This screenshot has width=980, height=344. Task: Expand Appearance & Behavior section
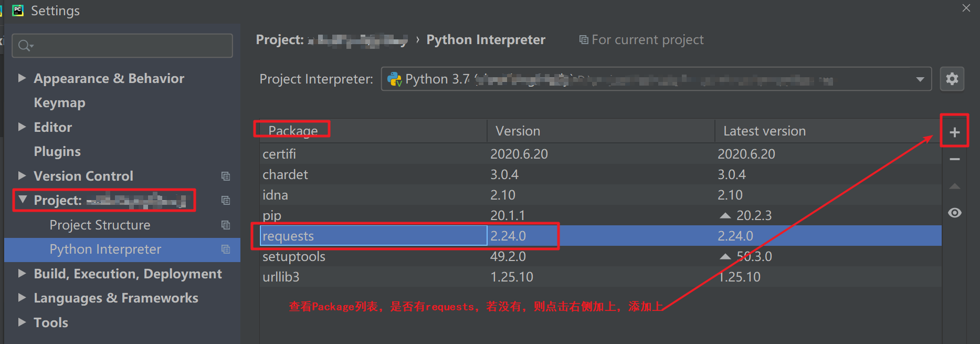(x=22, y=78)
